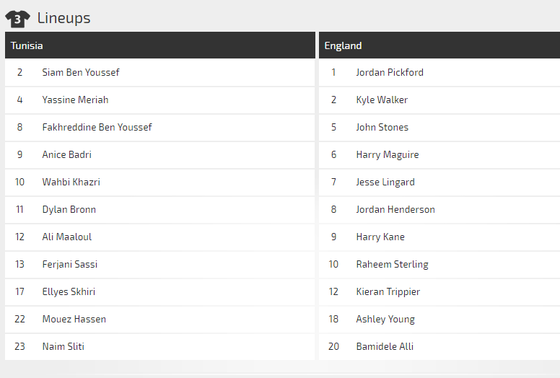Viewport: 560px width, 378px height.
Task: Open Ali Maaloul player row
Action: [x=160, y=237]
